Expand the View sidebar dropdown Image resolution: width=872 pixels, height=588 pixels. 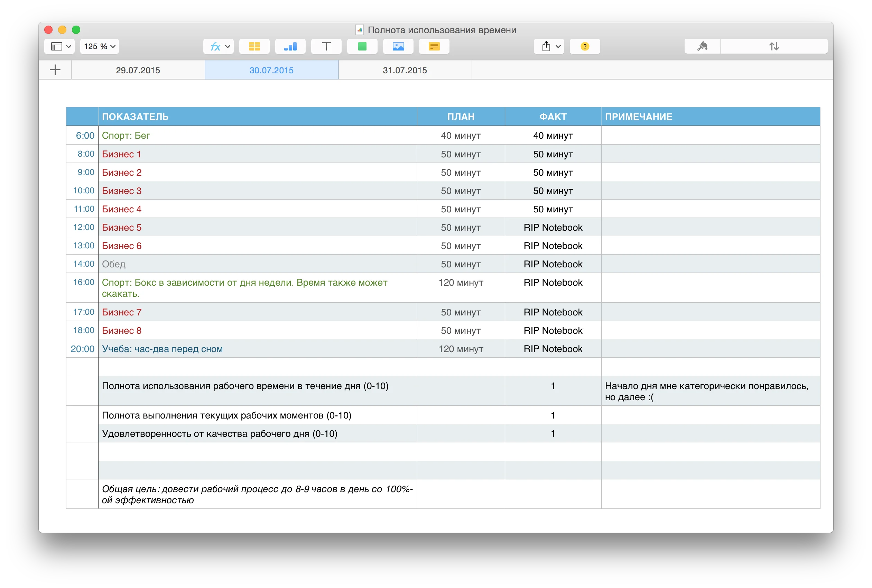click(x=59, y=46)
